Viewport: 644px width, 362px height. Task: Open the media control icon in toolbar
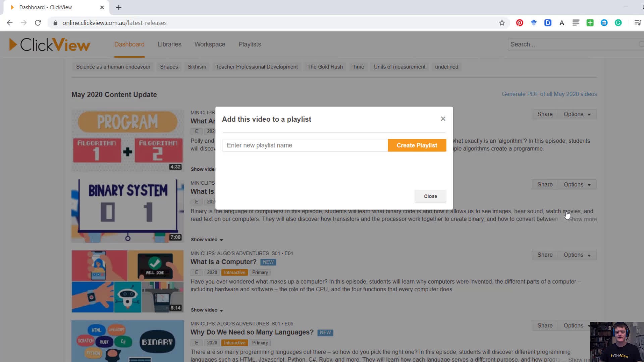click(x=638, y=23)
